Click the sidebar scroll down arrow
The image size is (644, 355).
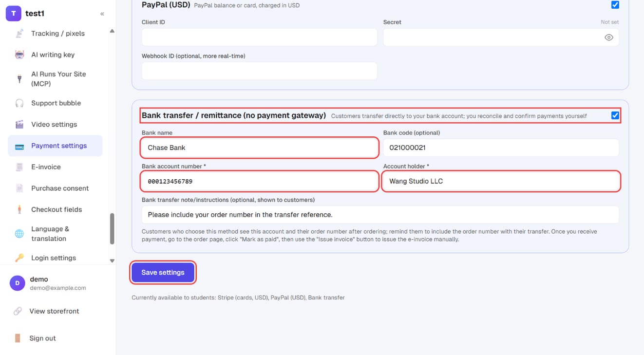[x=112, y=261]
